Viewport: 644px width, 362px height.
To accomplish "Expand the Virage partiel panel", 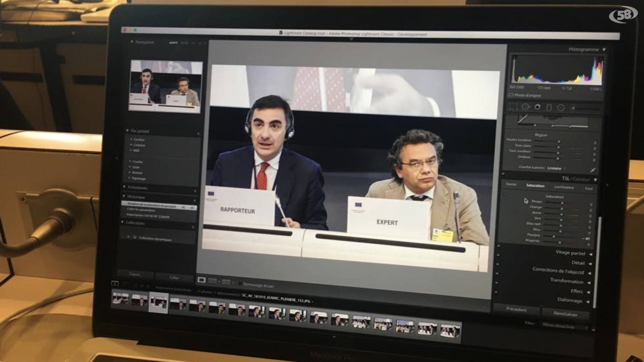I will click(590, 254).
